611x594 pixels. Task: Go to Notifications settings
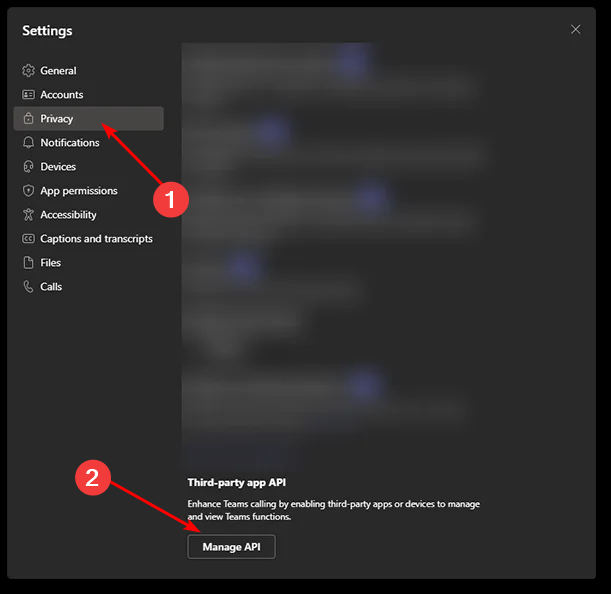(88, 143)
